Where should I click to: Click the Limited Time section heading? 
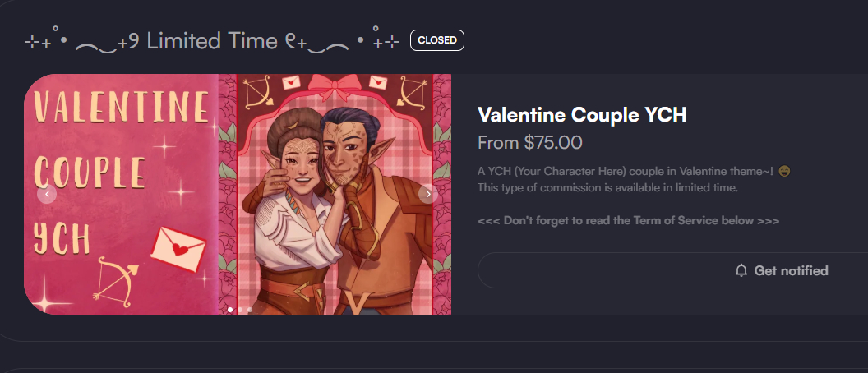point(212,42)
